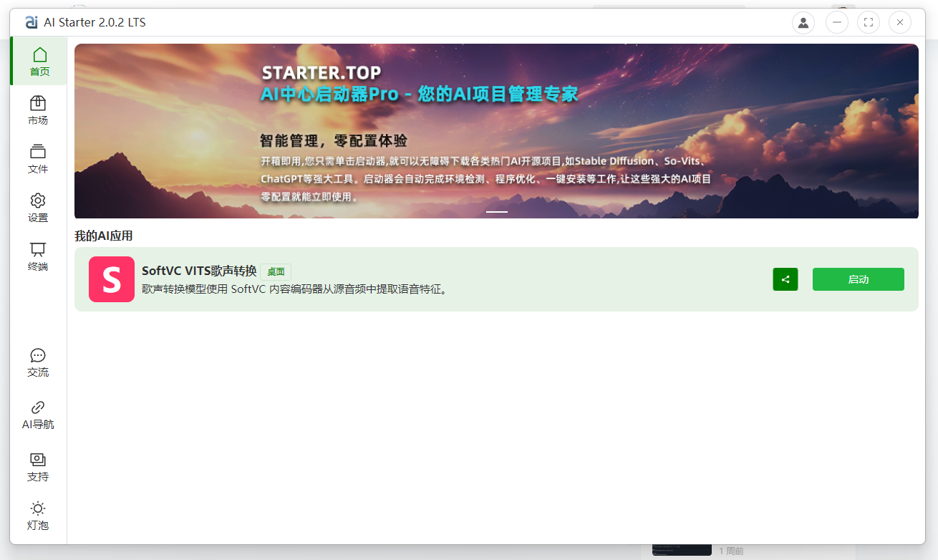
Task: Click the STARTER.TOP banner image
Action: (x=496, y=131)
